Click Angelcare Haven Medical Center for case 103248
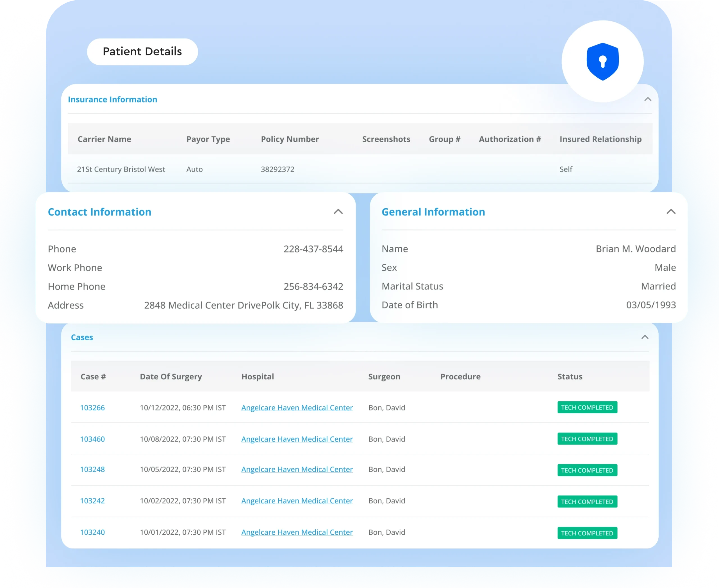 pos(297,469)
